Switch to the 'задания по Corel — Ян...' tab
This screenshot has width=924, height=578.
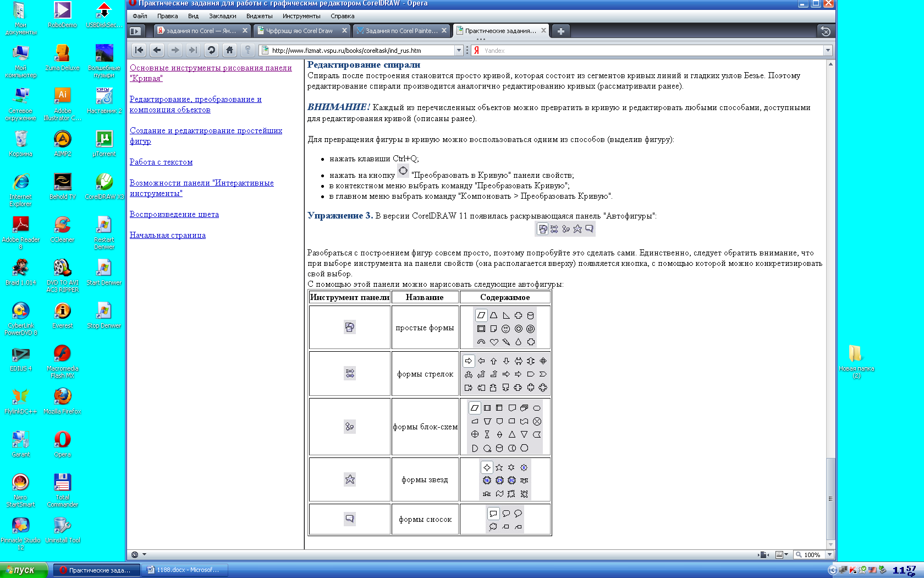(x=201, y=31)
